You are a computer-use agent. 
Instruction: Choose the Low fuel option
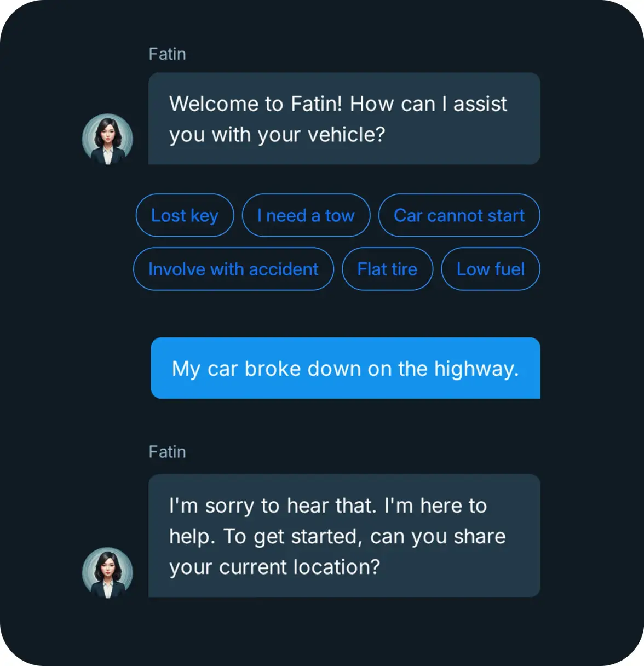tap(491, 269)
